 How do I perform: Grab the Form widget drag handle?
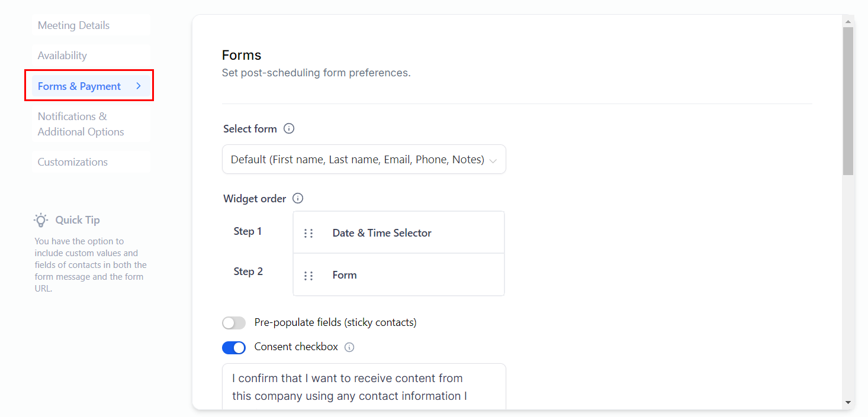tap(308, 276)
